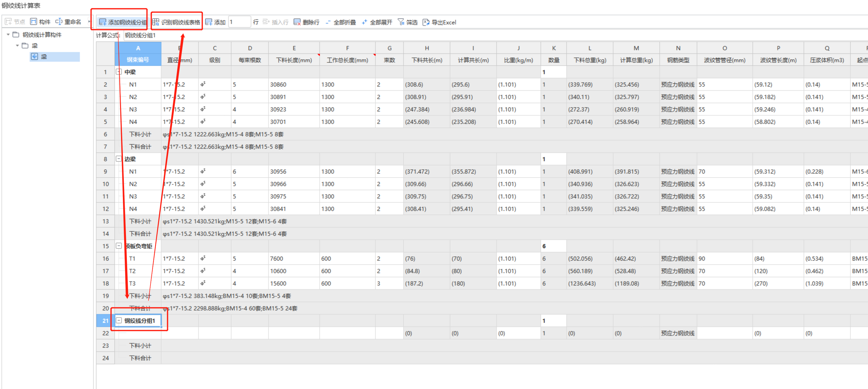Screen dimensions: 868x389
Task: Click cell 30860 in 中梁 N1 row
Action: click(x=294, y=84)
